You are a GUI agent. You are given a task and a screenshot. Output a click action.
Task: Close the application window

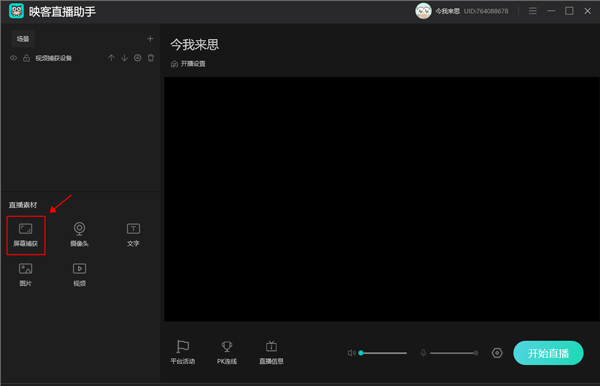[x=587, y=11]
